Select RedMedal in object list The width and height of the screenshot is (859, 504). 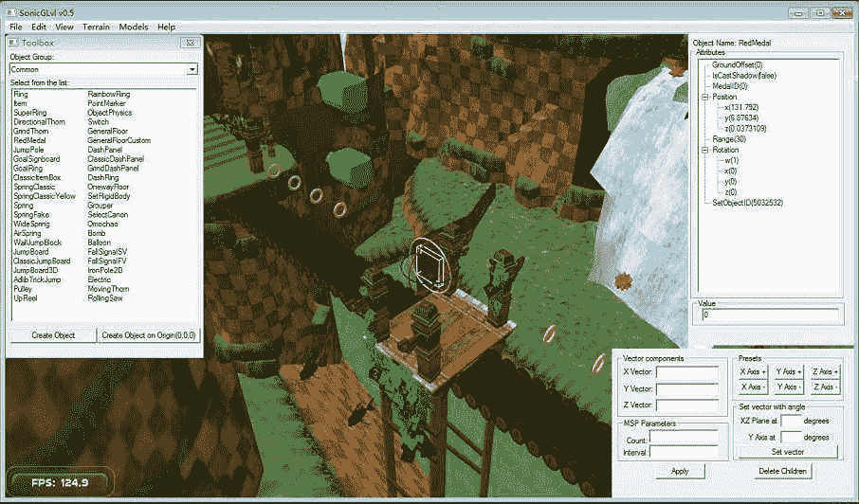(x=29, y=140)
